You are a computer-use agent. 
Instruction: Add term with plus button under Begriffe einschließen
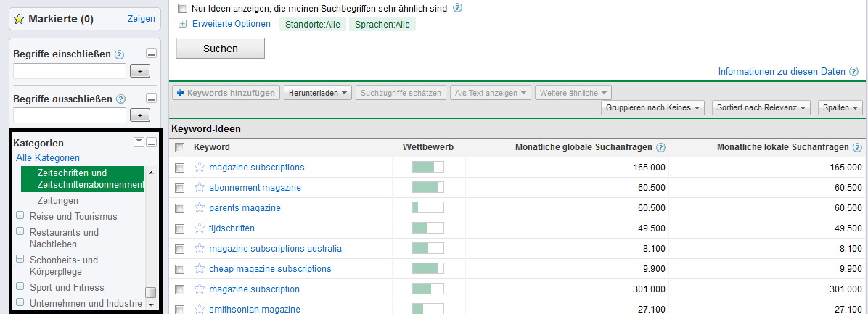pos(140,71)
